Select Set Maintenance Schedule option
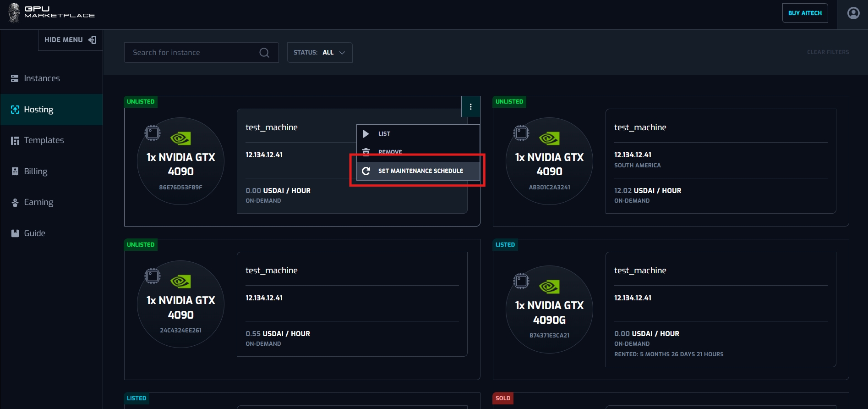Image resolution: width=868 pixels, height=409 pixels. [x=420, y=171]
